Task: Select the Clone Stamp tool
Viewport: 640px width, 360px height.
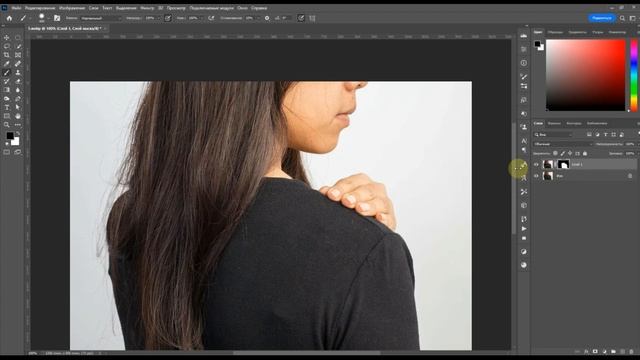Action: click(18, 73)
